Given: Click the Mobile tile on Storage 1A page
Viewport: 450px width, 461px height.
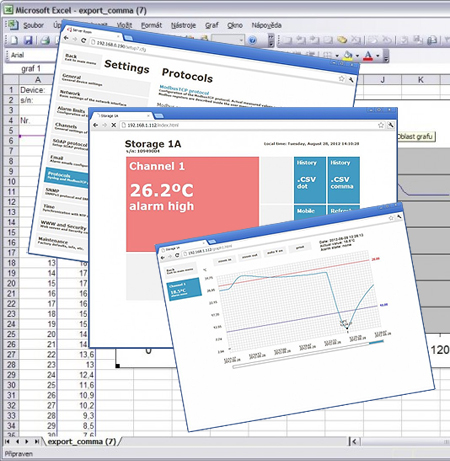Looking at the screenshot, I should pos(309,213).
